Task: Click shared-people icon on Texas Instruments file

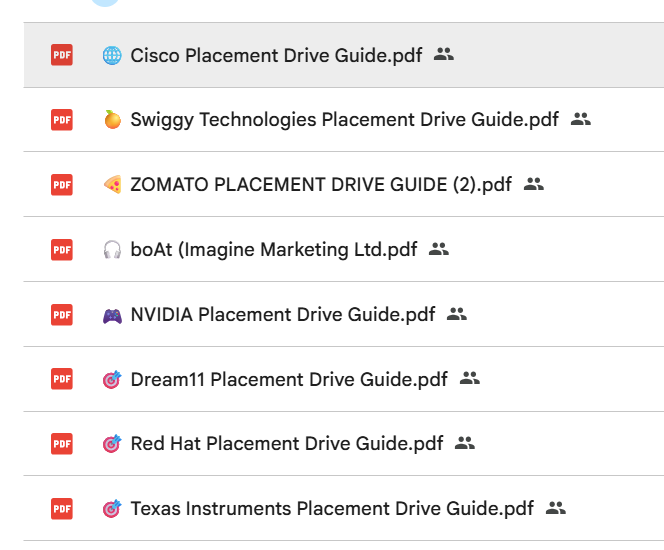Action: [x=556, y=509]
